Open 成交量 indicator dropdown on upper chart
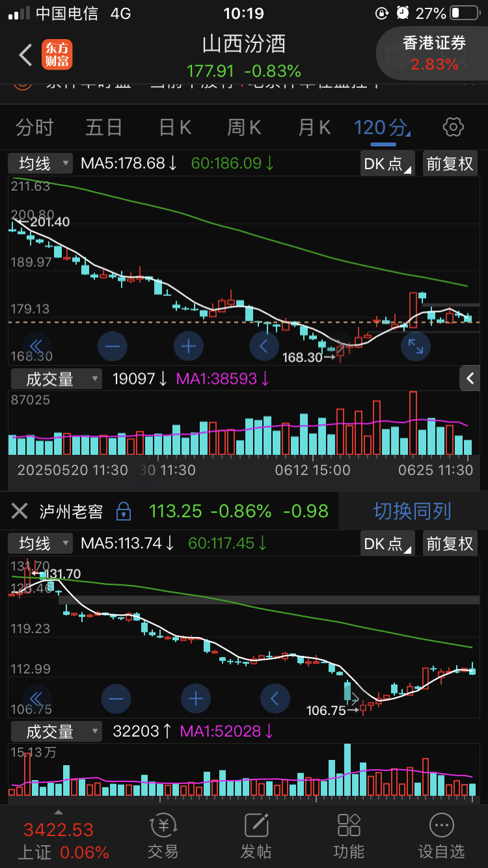The image size is (488, 868). [57, 379]
